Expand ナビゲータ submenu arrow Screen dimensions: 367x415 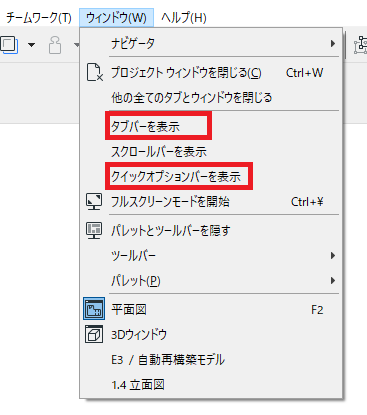tap(332, 43)
